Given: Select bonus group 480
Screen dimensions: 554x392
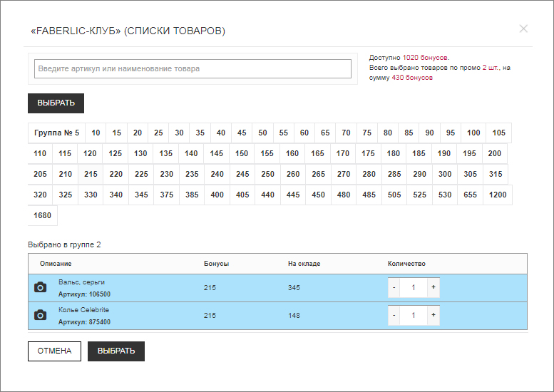Looking at the screenshot, I should coord(344,195).
